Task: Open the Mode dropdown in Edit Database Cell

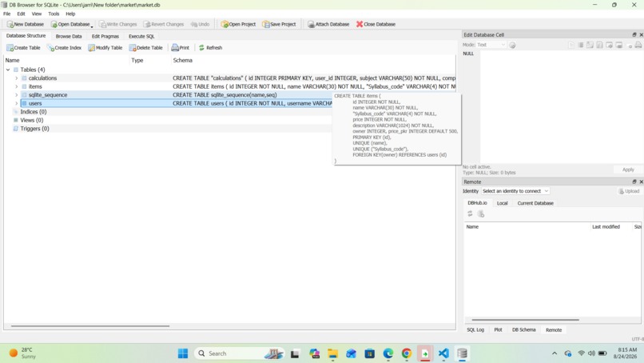Action: click(x=491, y=45)
